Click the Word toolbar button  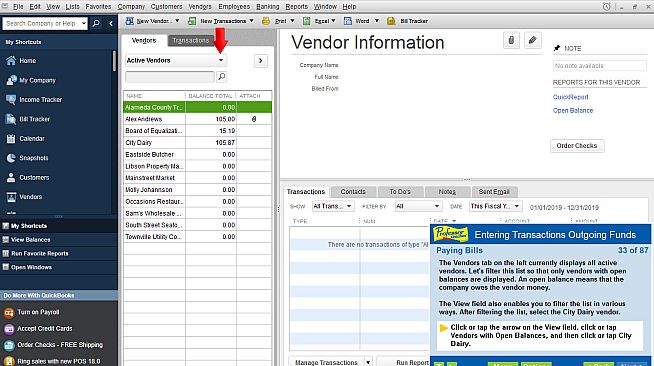tap(361, 21)
